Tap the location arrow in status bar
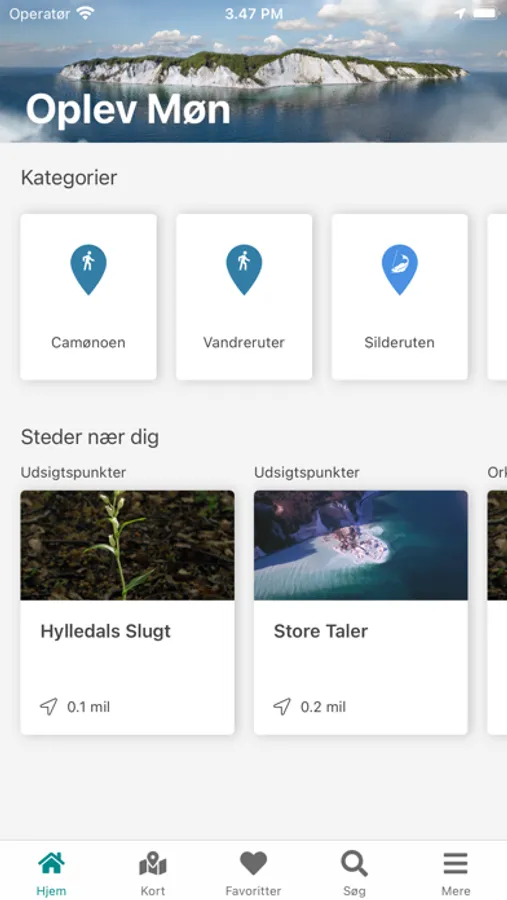 tap(460, 13)
